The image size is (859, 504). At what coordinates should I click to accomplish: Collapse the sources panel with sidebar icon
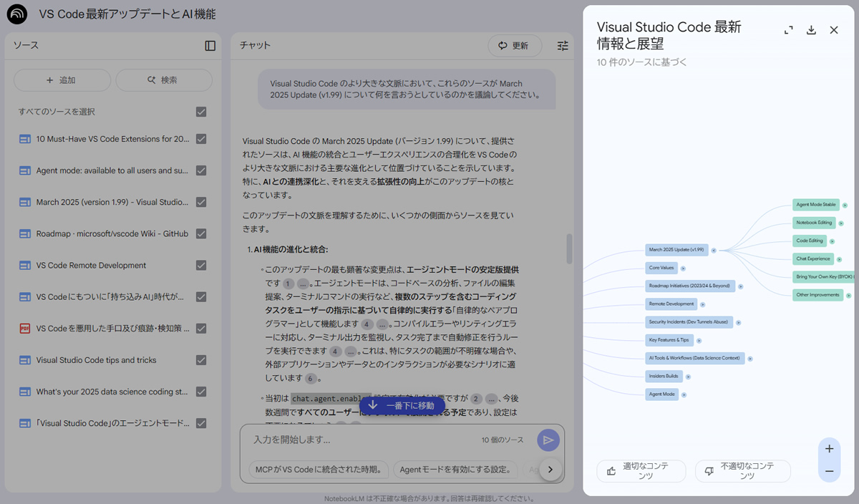(x=210, y=46)
